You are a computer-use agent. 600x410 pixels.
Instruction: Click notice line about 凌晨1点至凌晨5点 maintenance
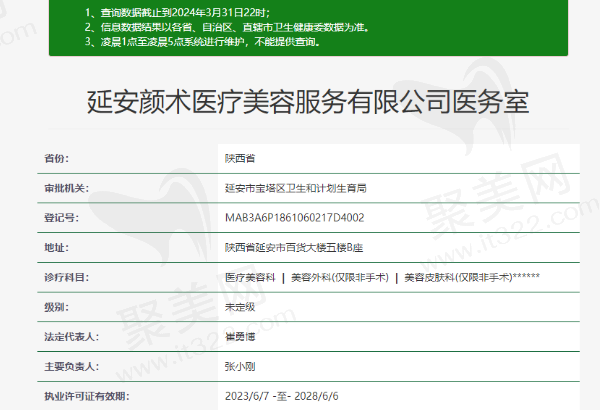pyautogui.click(x=203, y=41)
